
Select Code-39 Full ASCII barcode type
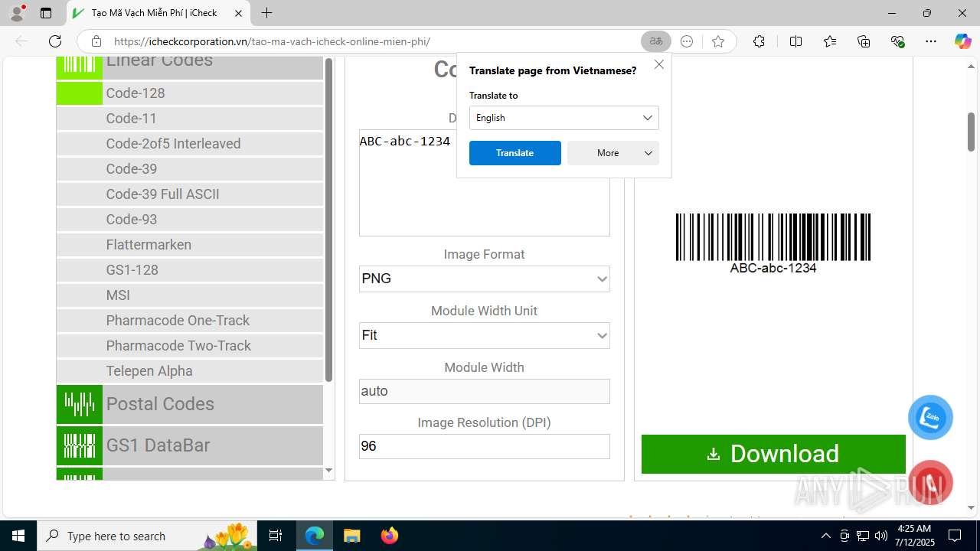(x=190, y=194)
